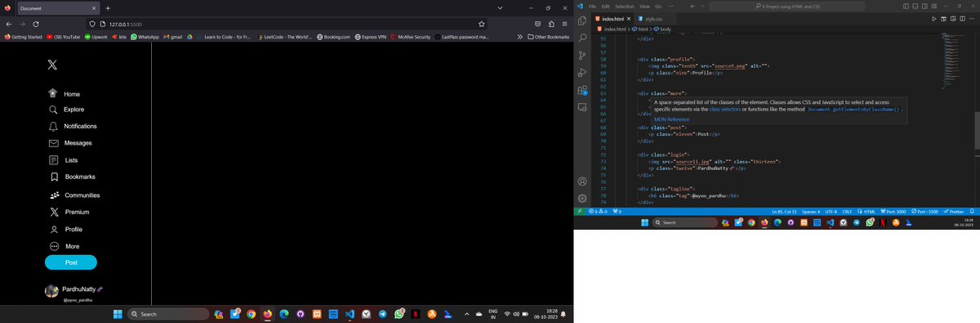980x323 pixels.
Task: Open VS Code Accounts menu icon
Action: tap(582, 182)
